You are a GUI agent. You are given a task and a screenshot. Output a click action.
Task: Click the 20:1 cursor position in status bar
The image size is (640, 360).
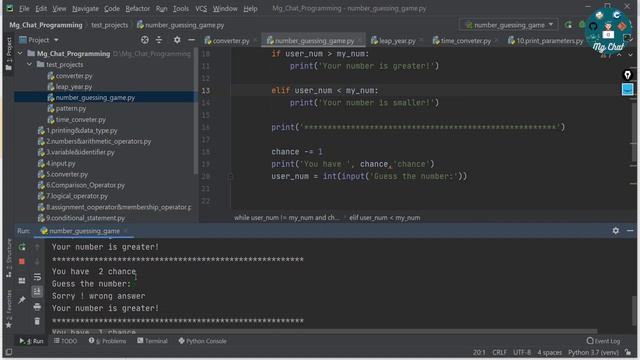[479, 352]
